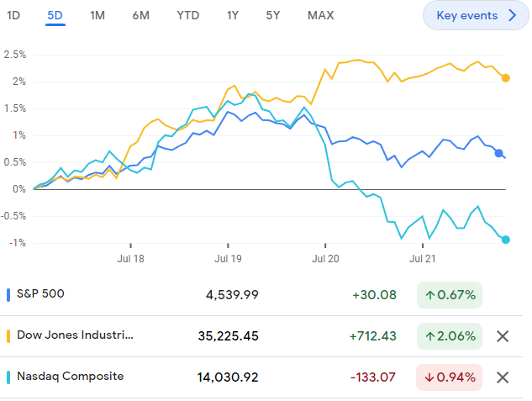532x401 pixels.
Task: Click the -133.07 point change
Action: click(373, 377)
